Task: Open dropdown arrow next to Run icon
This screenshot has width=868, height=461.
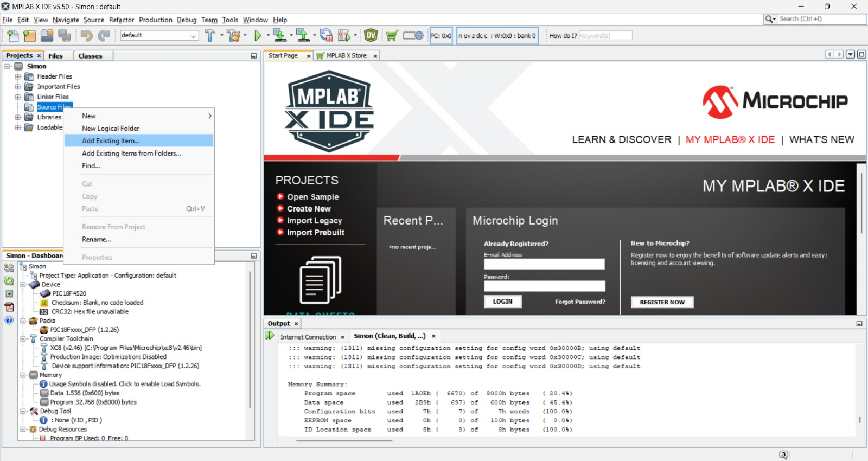Action: point(267,36)
